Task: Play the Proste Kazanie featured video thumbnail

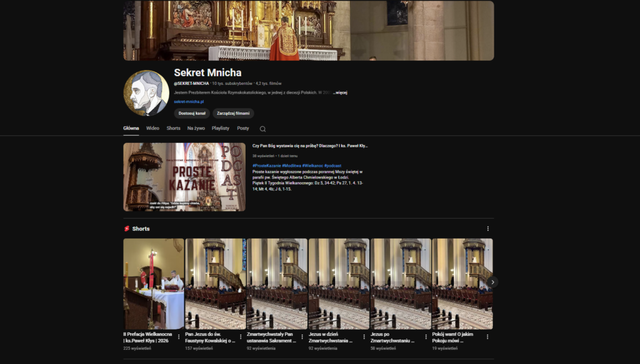Action: click(x=184, y=177)
